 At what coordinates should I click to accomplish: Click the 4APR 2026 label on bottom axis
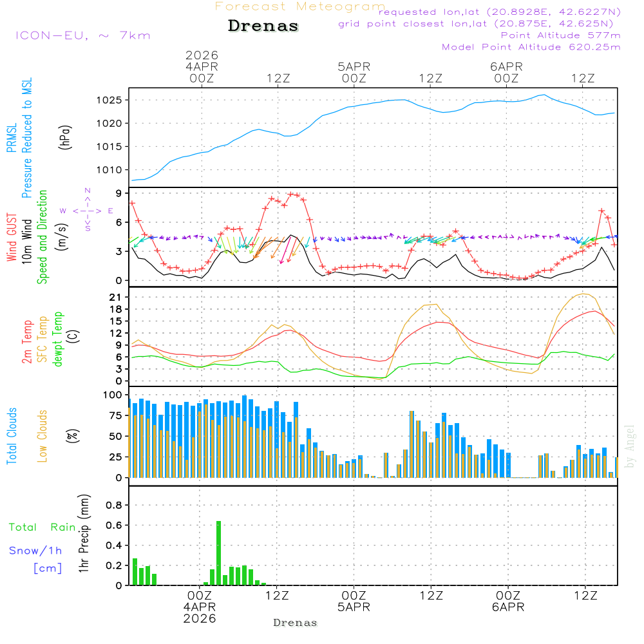(200, 612)
